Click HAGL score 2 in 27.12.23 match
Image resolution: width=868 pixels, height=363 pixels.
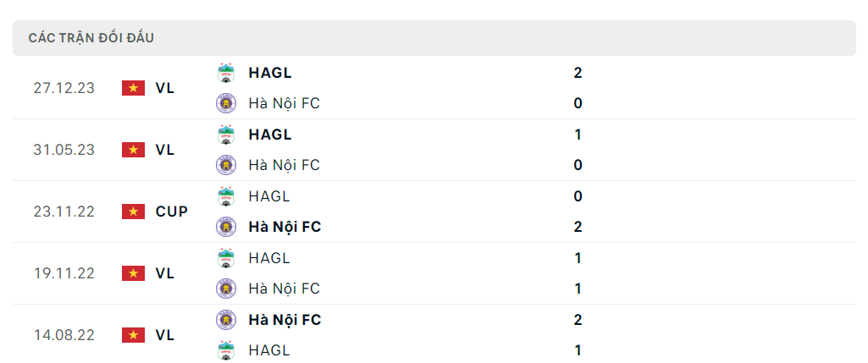click(x=578, y=73)
